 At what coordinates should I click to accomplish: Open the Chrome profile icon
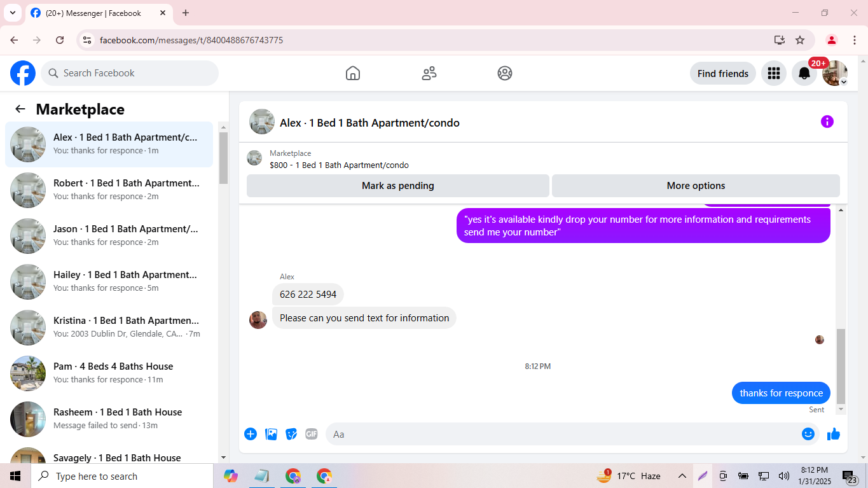point(832,40)
